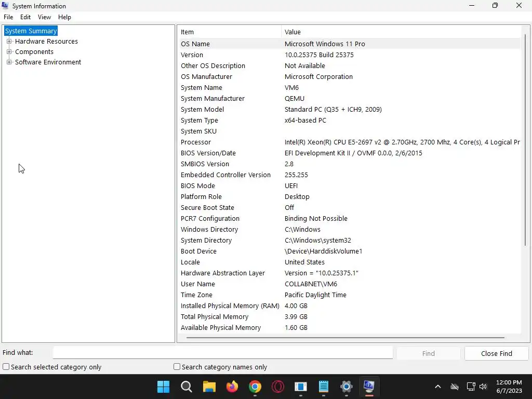This screenshot has width=532, height=399.
Task: Click the UEFI value
Action: point(291,185)
